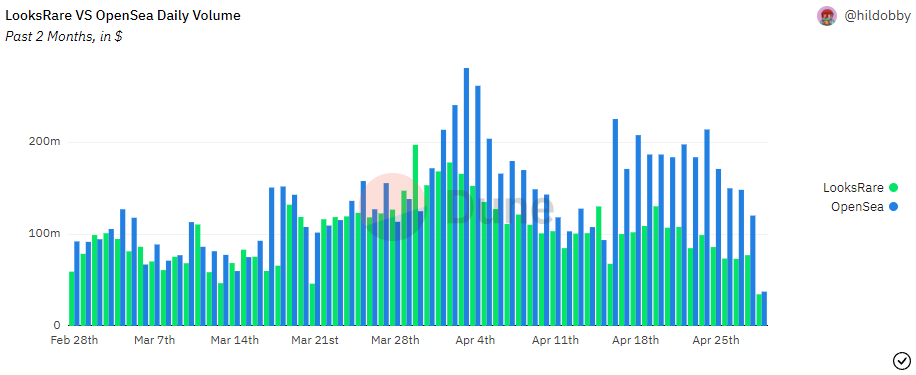Viewport: 916px width, 375px height.
Task: Click the blue OpenSea legend dot
Action: click(x=893, y=206)
